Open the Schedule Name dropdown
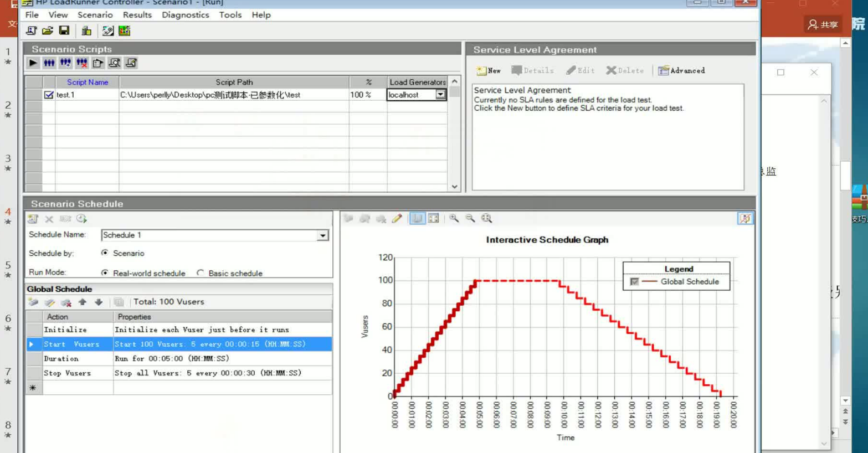The height and width of the screenshot is (453, 868). click(x=322, y=235)
